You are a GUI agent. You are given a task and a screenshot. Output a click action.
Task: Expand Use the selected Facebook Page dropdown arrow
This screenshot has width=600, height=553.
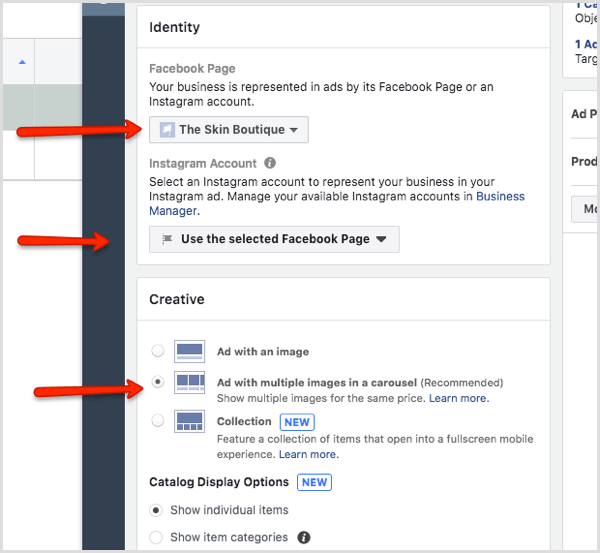[382, 240]
